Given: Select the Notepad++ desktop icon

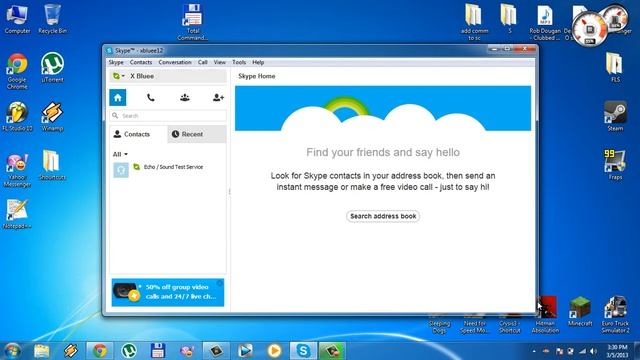Looking at the screenshot, I should pyautogui.click(x=17, y=213).
